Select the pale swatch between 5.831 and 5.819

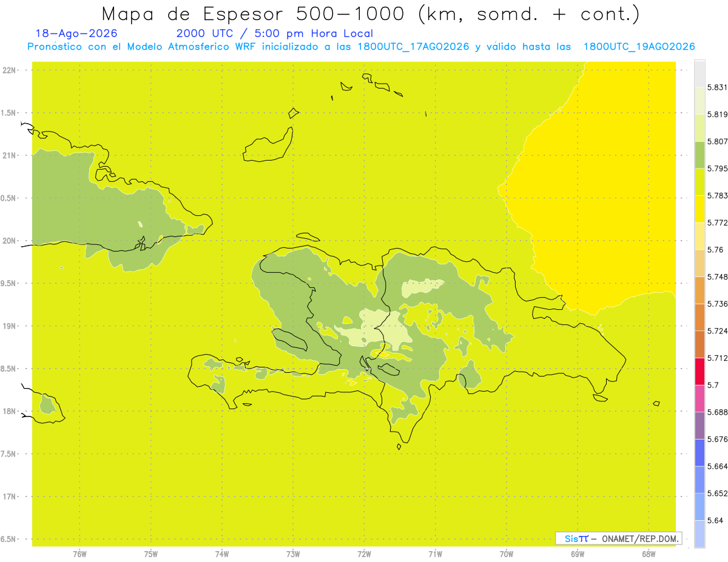click(x=699, y=101)
